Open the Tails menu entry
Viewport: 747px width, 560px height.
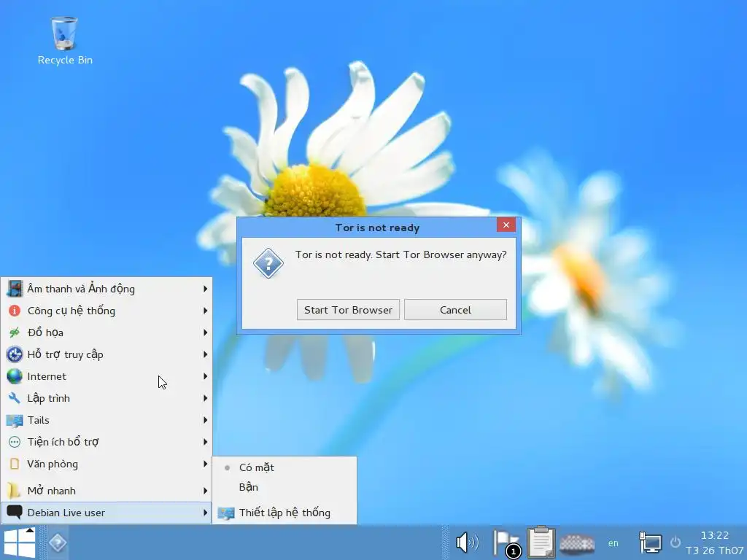coord(107,420)
